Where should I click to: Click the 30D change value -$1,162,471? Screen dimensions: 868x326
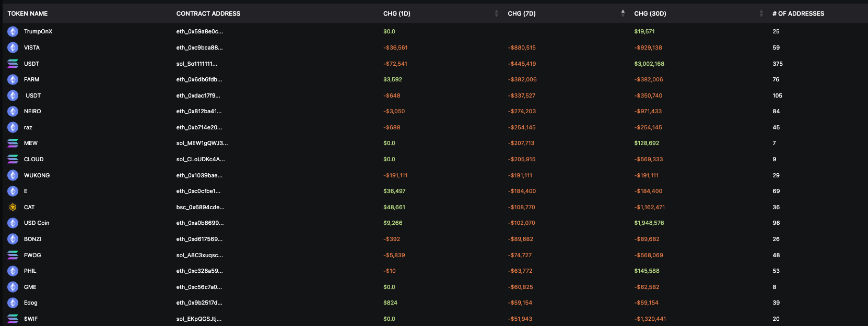coord(650,207)
